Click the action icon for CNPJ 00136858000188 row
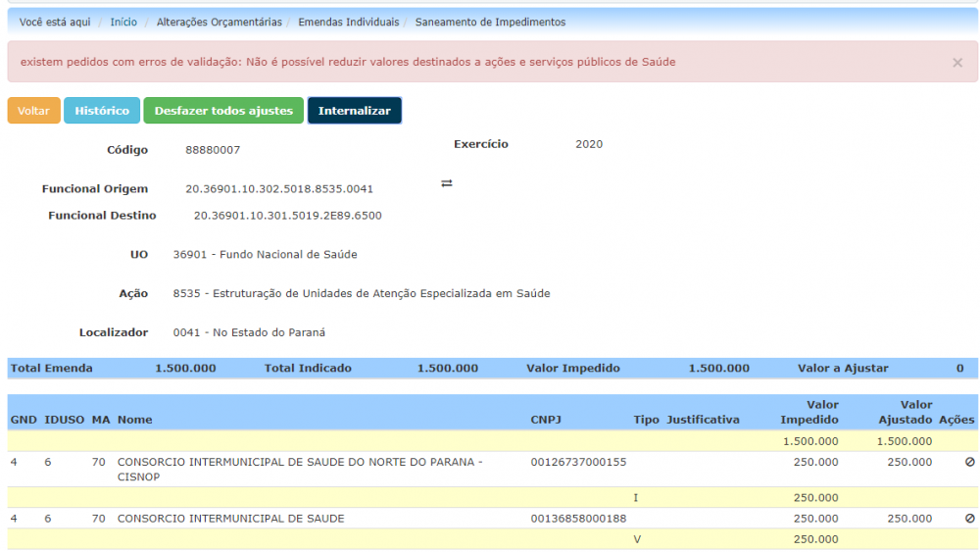 coord(969,519)
